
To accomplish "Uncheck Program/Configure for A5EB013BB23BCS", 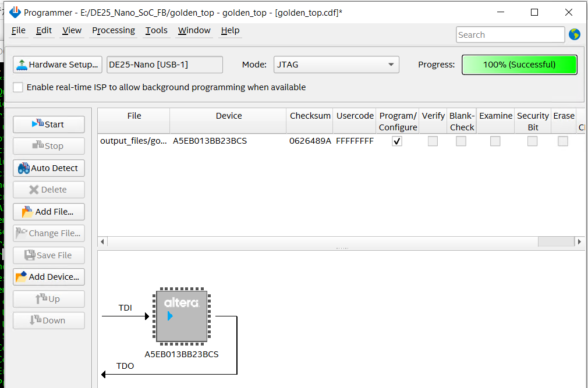I will [397, 141].
